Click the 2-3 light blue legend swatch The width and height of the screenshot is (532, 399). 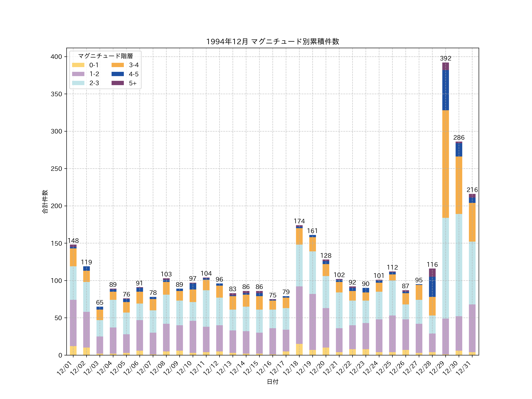[78, 83]
